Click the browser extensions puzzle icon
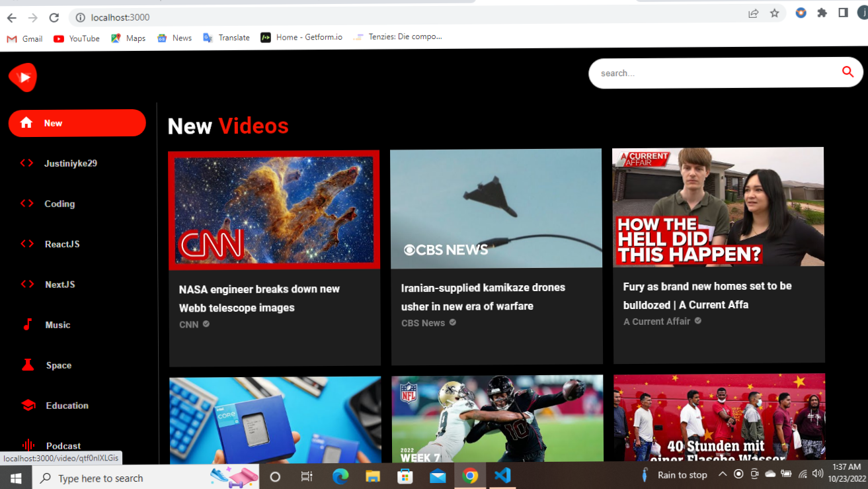Viewport: 868px width, 489px height. pyautogui.click(x=822, y=13)
